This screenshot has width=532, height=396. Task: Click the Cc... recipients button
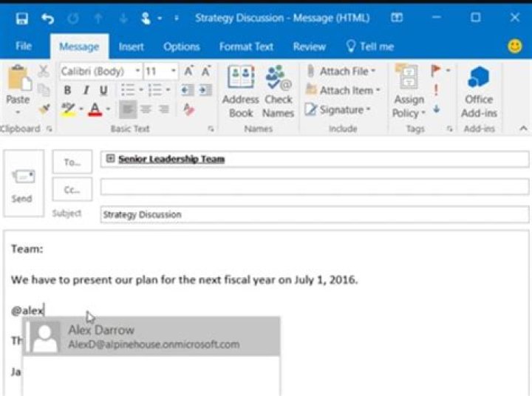click(x=72, y=189)
